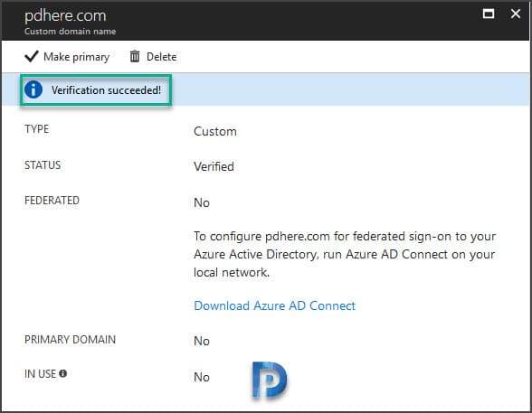Viewport: 532px width, 413px height.
Task: Click the Custom domain name subtitle
Action: click(71, 32)
